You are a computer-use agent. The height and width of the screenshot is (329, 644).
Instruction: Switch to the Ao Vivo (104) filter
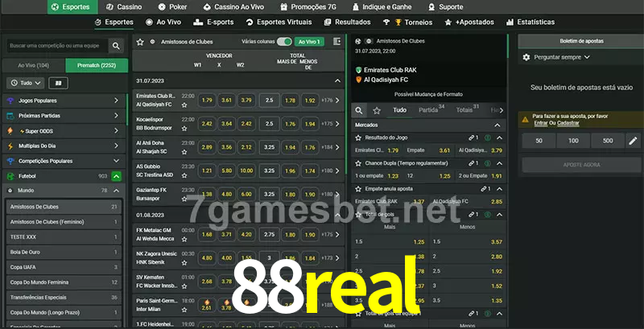(33, 65)
